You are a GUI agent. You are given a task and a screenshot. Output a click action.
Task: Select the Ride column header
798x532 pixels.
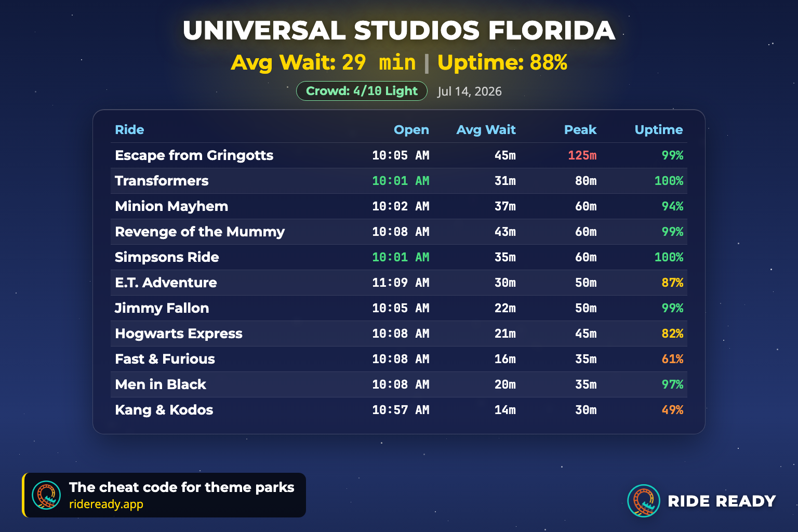point(129,130)
